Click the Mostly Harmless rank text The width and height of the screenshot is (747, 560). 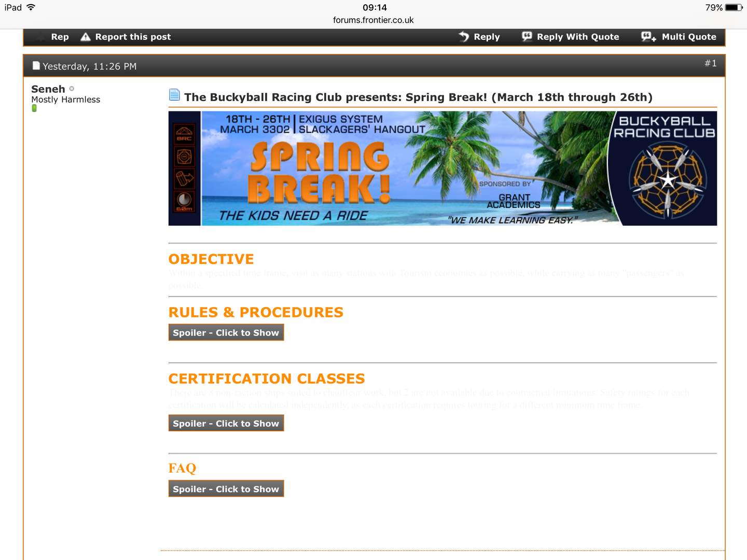65,100
